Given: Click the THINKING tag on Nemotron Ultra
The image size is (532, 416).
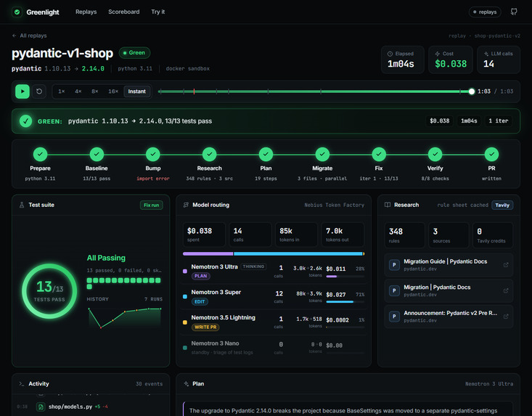Looking at the screenshot, I should point(253,266).
